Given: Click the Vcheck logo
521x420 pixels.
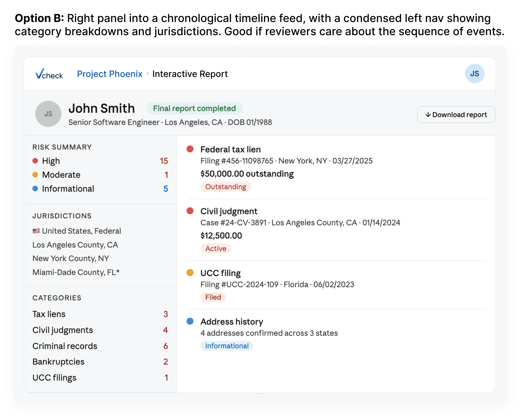Looking at the screenshot, I should click(49, 74).
